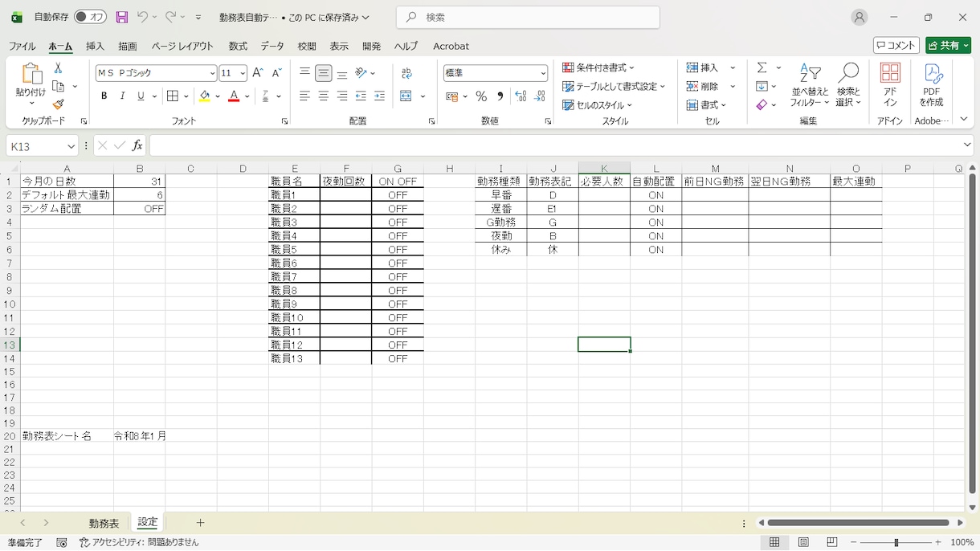Open the File (ファイル) tab
The image size is (980, 551).
coord(22,46)
